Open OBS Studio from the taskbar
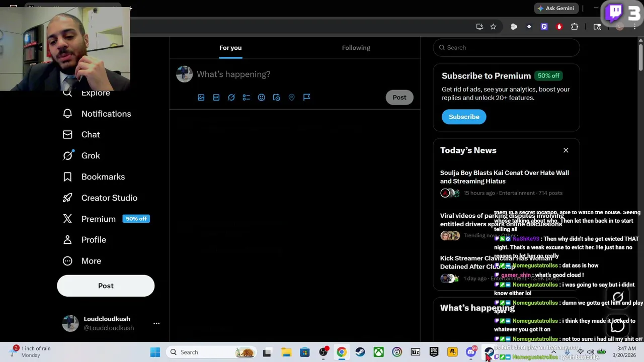This screenshot has height=362, width=644. pos(323,352)
